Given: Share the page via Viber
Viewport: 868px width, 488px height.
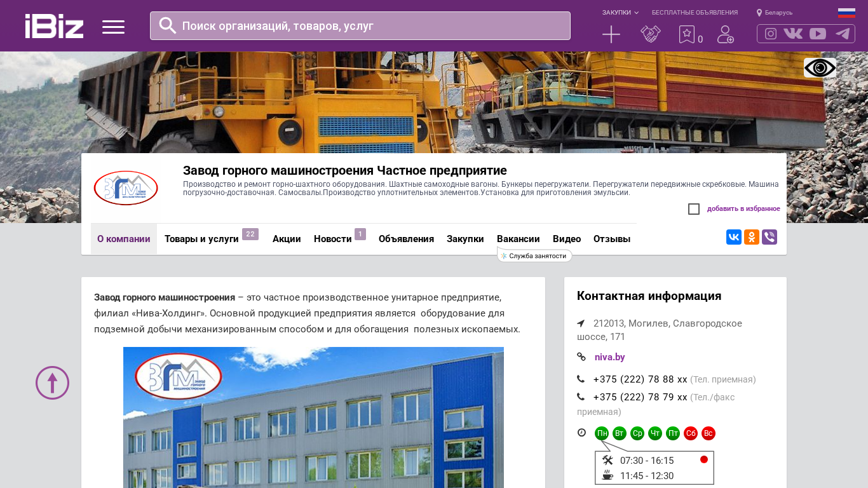Looking at the screenshot, I should click(770, 237).
